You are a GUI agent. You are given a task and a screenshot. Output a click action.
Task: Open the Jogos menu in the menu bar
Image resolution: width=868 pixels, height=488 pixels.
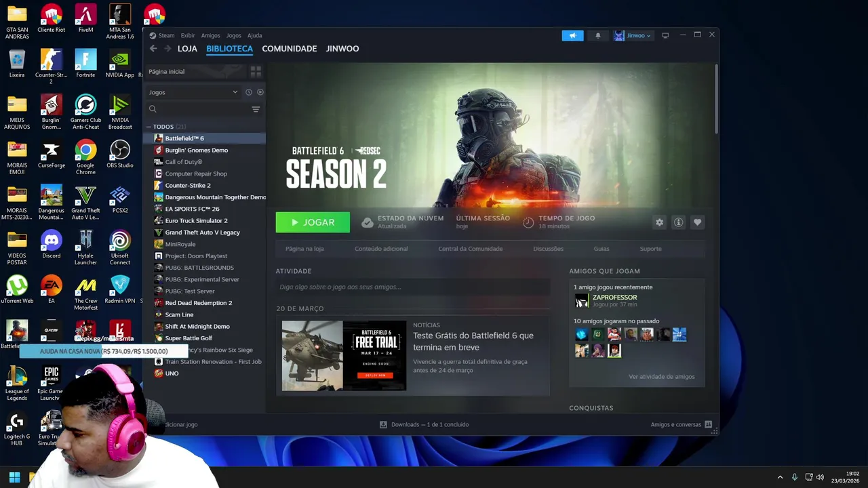(233, 35)
